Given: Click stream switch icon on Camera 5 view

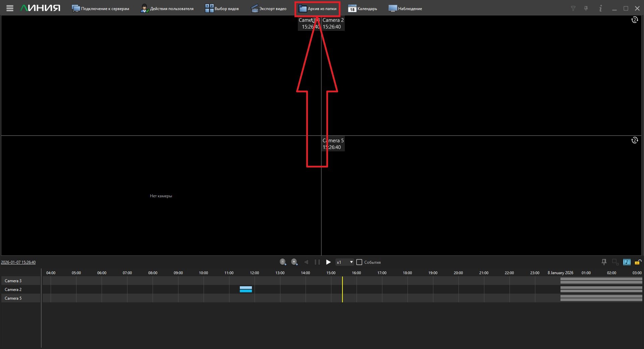Looking at the screenshot, I should pos(634,140).
